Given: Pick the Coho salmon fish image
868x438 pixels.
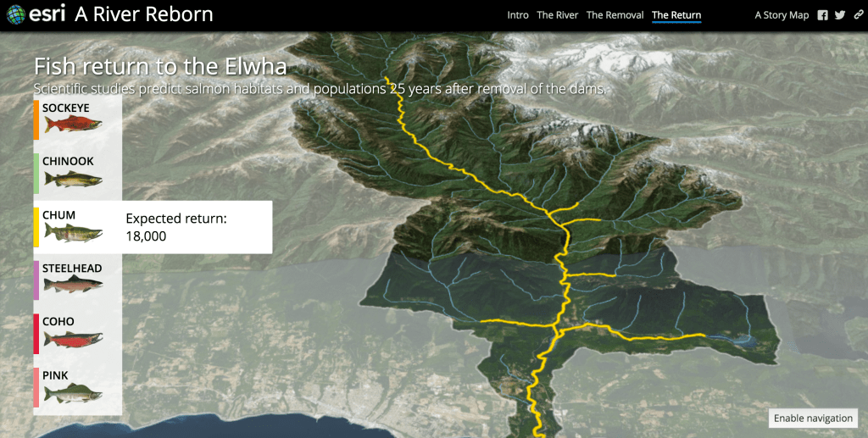Looking at the screenshot, I should click(73, 339).
